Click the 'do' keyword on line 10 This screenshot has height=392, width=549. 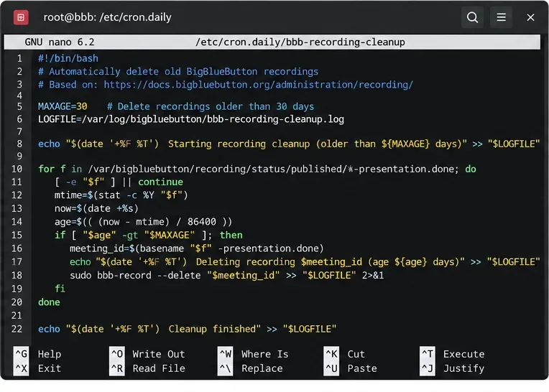click(471, 169)
